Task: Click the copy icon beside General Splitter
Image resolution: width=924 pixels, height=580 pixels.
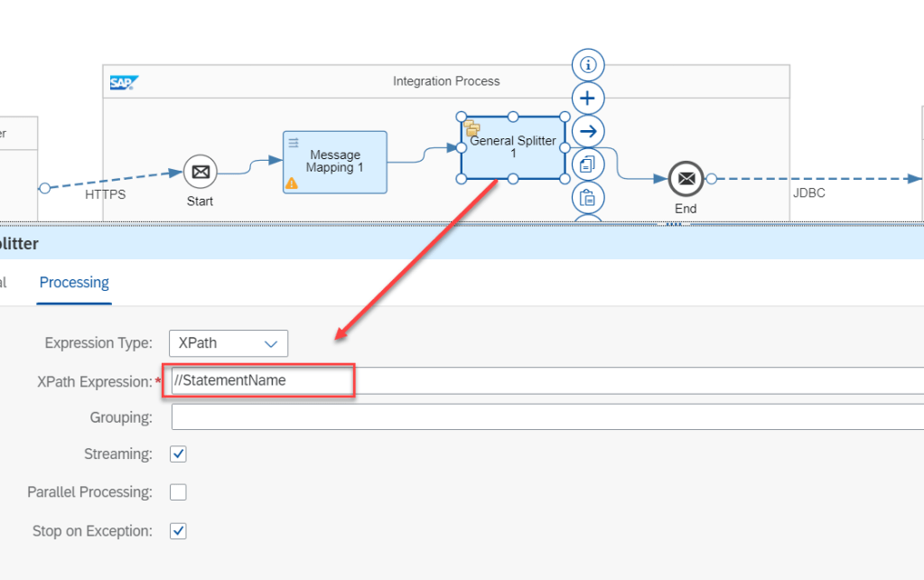Action: (x=588, y=164)
